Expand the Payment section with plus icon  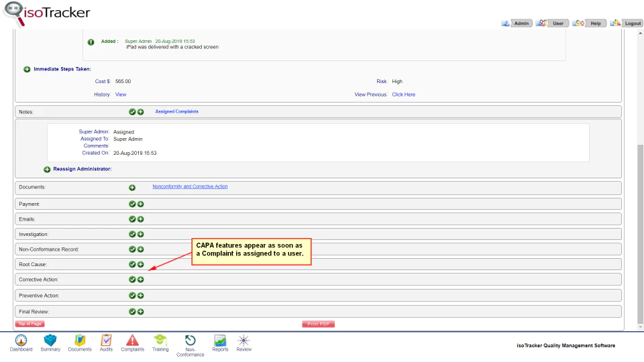click(140, 204)
